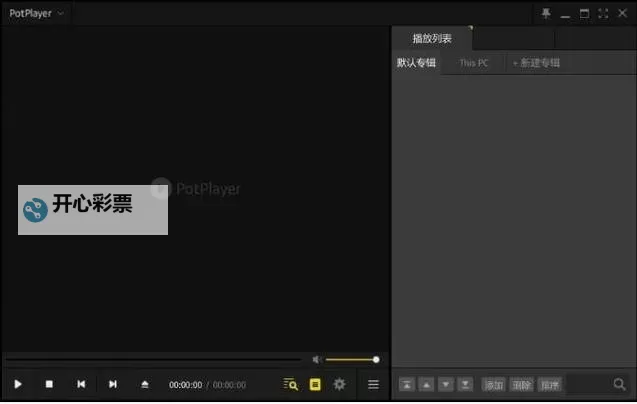Click the current time 00:00:00 display
This screenshot has width=637, height=404.
186,385
